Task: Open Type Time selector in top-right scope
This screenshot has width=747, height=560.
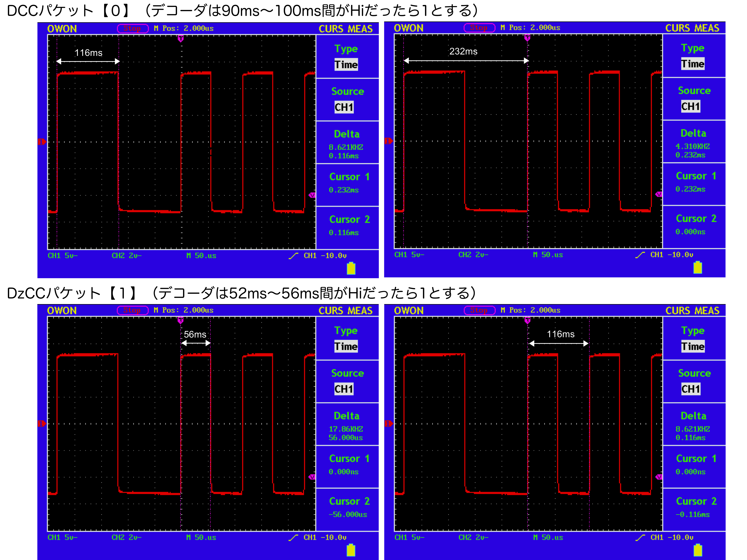Action: click(x=693, y=64)
